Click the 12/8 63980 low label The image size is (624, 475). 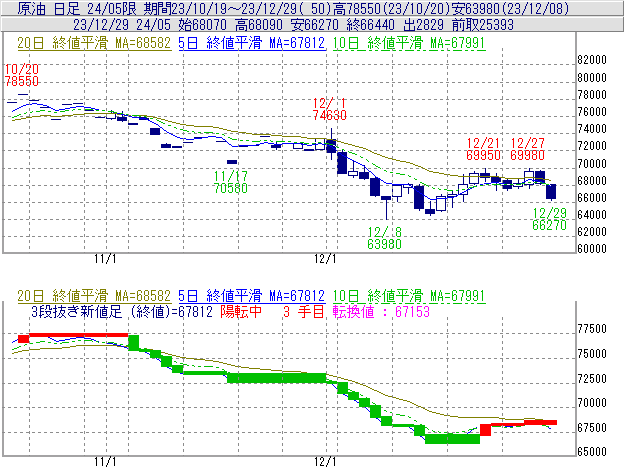(384, 238)
